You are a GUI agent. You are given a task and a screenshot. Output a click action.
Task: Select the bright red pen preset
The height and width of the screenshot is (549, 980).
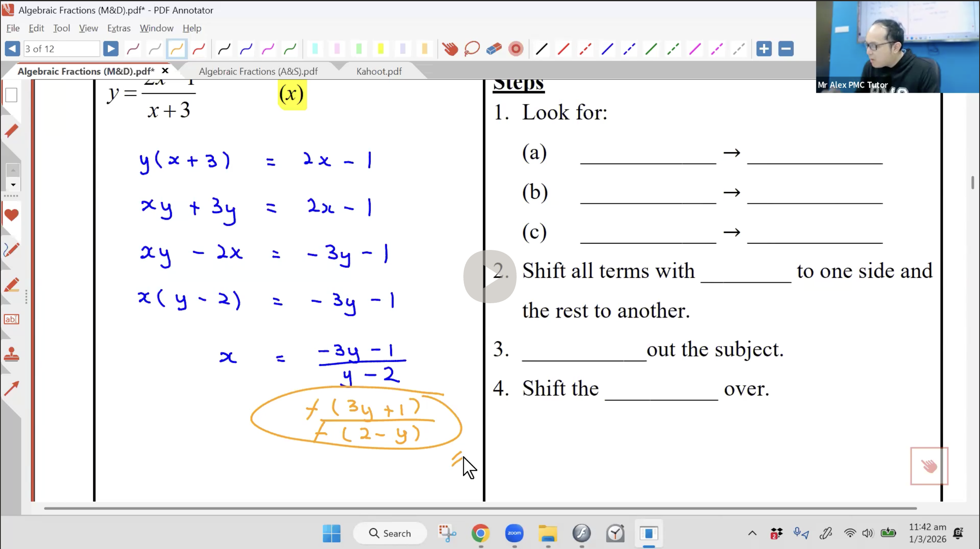point(199,49)
